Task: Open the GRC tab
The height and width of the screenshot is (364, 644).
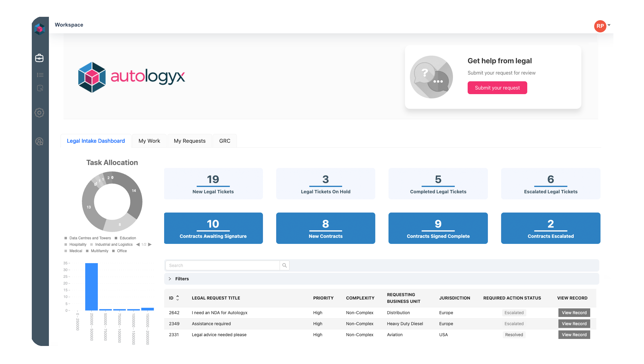Action: (x=225, y=141)
